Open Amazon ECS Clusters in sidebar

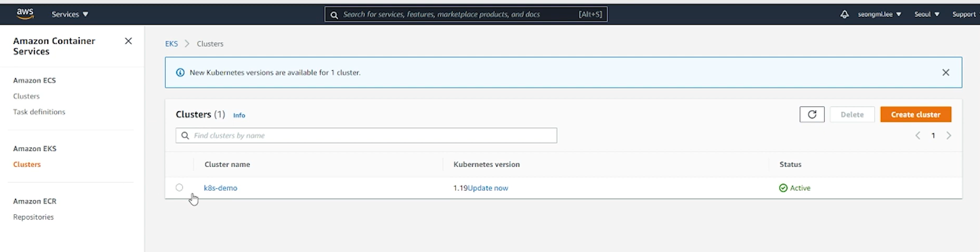26,96
